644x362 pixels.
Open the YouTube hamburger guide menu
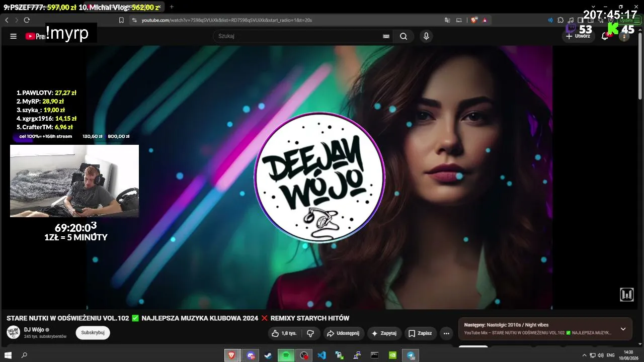14,36
